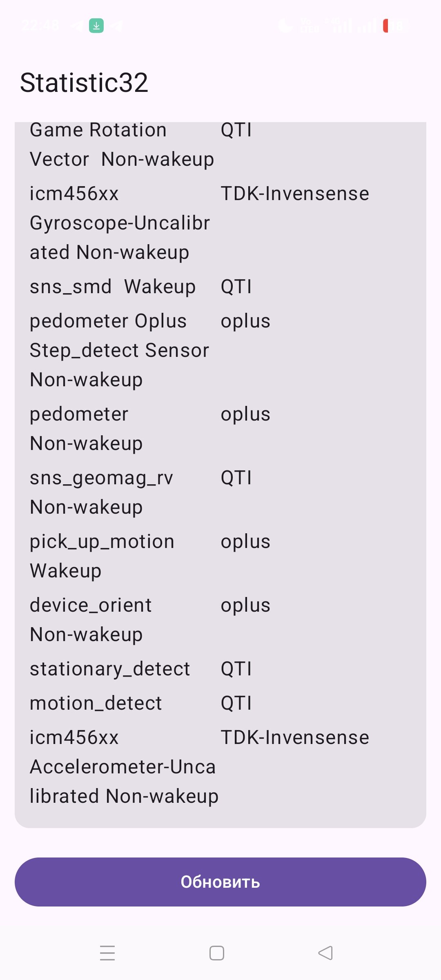
Task: Select the pedometer Oplus Step_detect Sensor entry
Action: point(220,350)
